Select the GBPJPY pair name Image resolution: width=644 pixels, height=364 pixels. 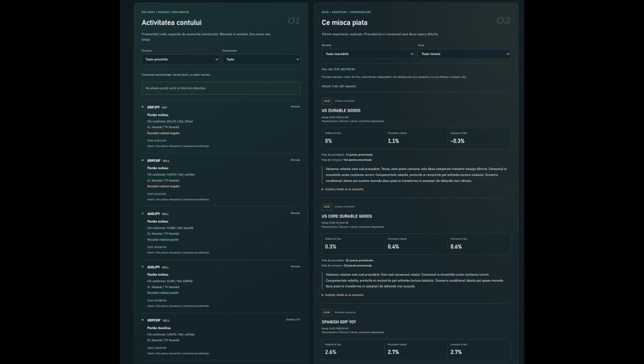point(154,107)
